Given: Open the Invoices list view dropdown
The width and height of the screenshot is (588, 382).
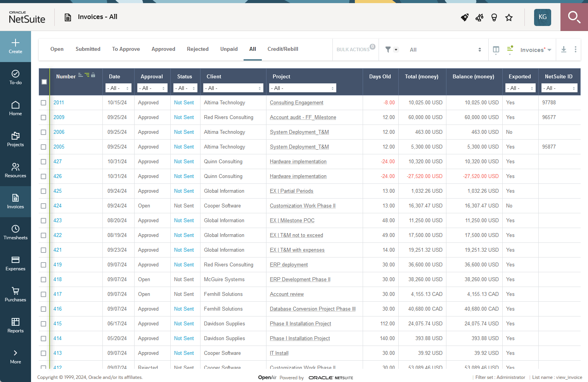Looking at the screenshot, I should (536, 50).
